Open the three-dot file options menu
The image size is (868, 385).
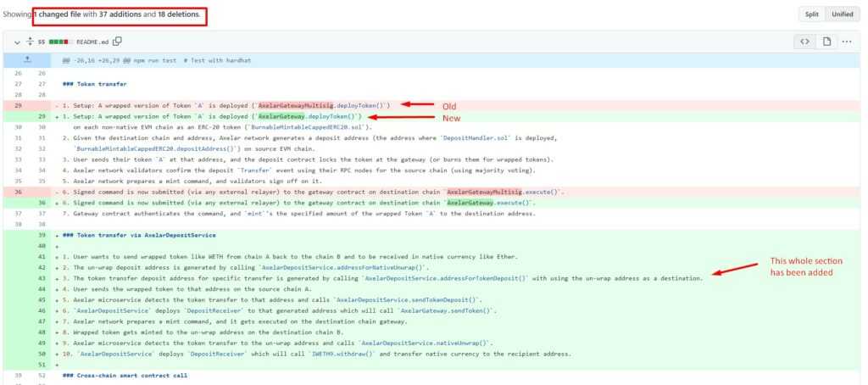(x=847, y=42)
